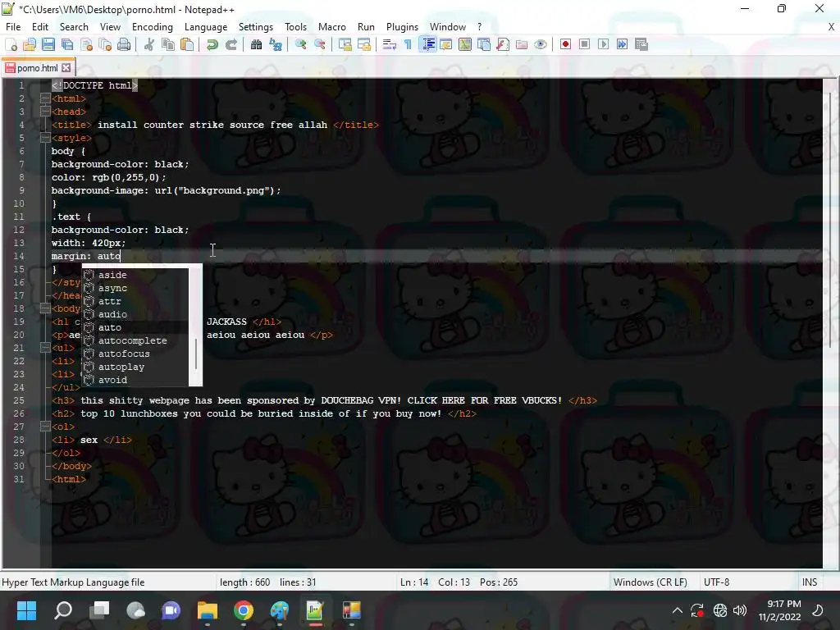This screenshot has width=840, height=630.
Task: Open File Explorer from taskbar
Action: (208, 610)
